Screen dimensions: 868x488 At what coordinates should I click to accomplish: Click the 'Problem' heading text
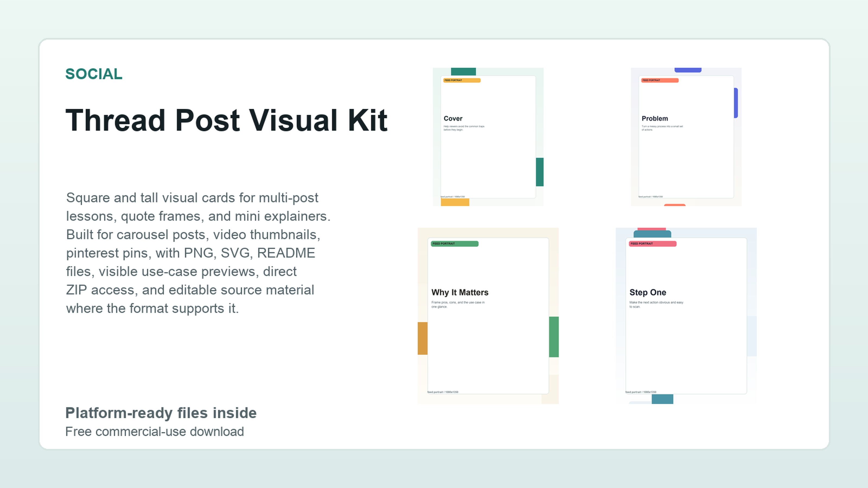[x=655, y=118]
